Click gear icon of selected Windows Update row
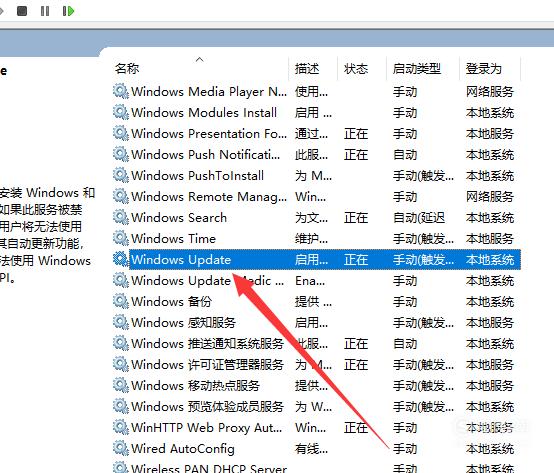Screen dimensions: 554x473 [121, 259]
